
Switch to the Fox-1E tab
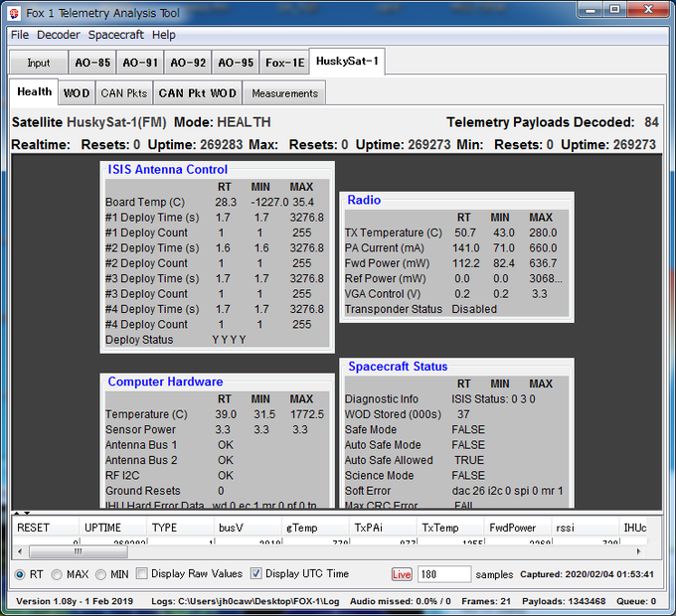[284, 63]
